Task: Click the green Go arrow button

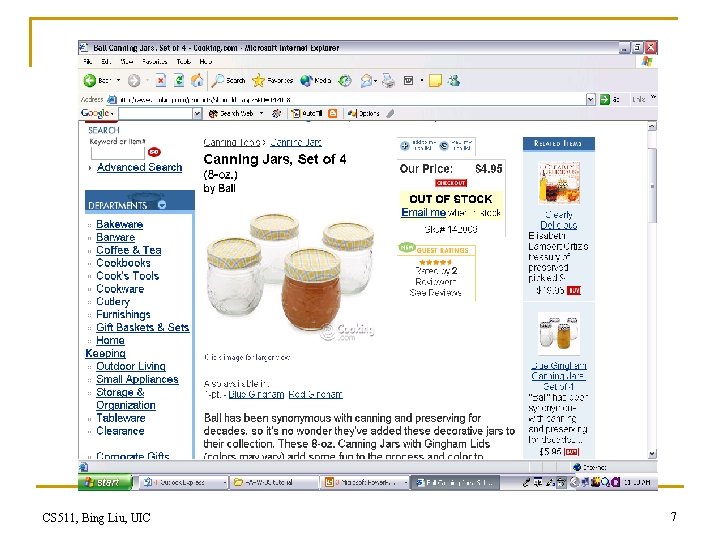Action: [x=605, y=99]
